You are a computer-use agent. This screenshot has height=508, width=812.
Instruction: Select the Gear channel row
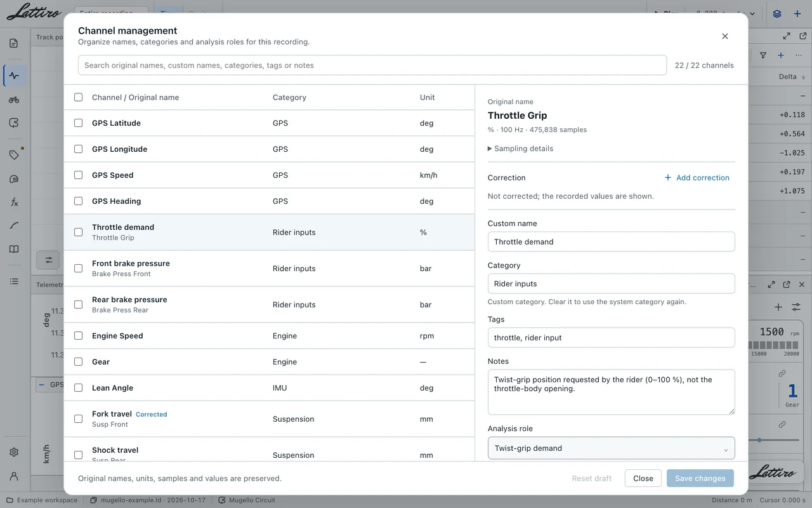(269, 362)
